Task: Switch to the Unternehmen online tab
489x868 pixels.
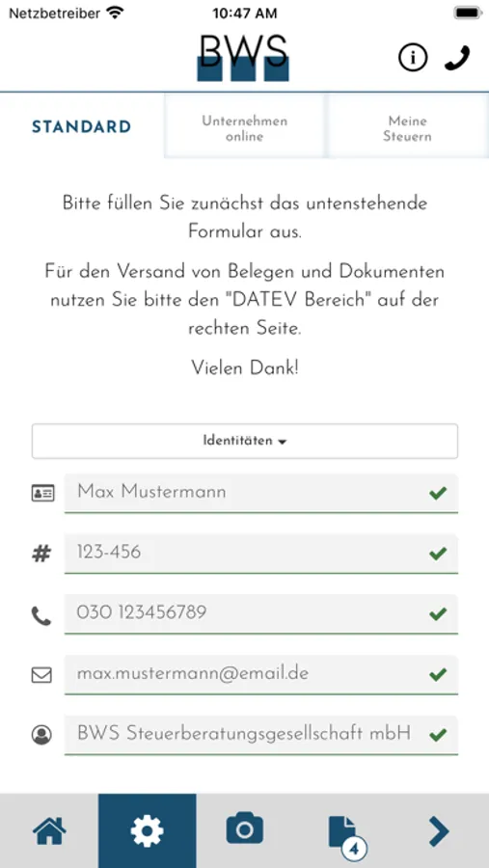Action: (245, 128)
